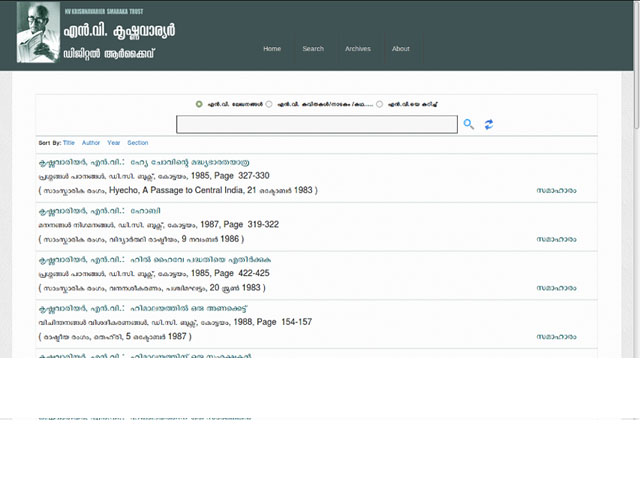Sort results by Section

[138, 143]
